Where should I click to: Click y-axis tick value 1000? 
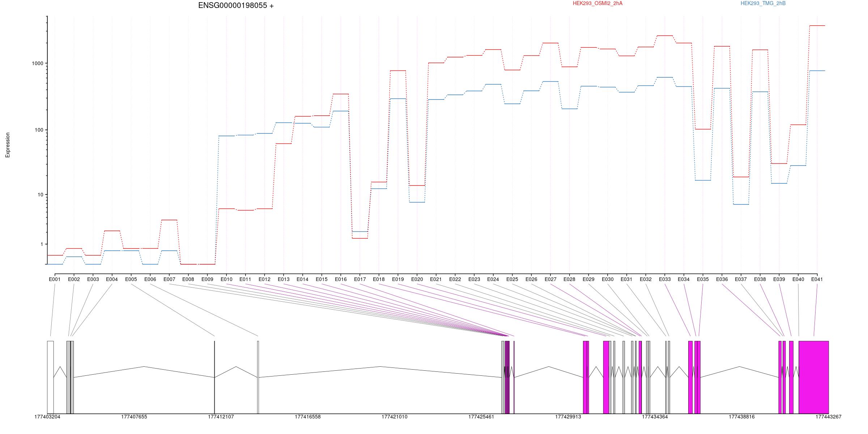[x=38, y=63]
